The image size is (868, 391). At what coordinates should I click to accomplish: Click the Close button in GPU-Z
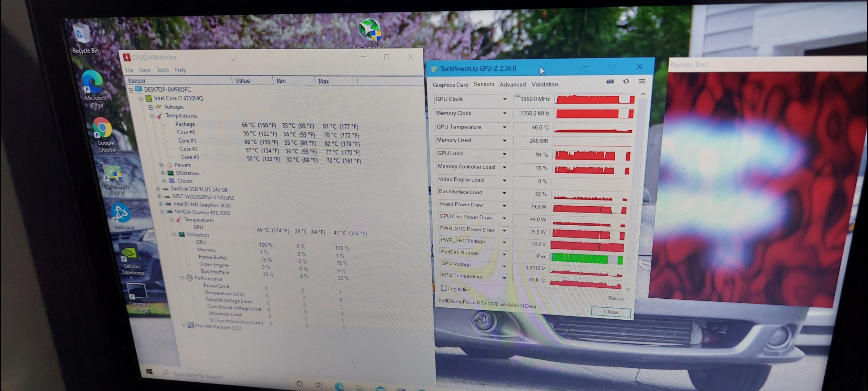point(611,312)
